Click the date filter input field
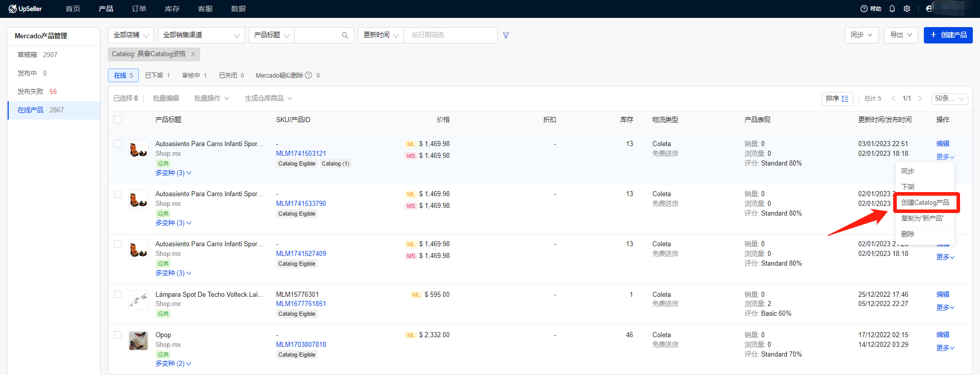Viewport: 980px width, 375px height. 449,35
